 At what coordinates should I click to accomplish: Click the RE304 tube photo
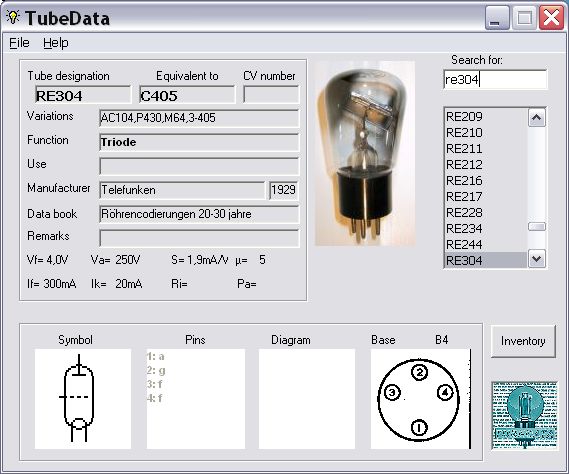(365, 153)
